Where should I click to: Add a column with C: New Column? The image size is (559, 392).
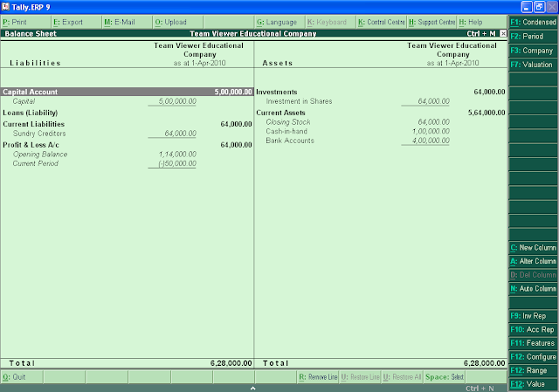(x=533, y=248)
